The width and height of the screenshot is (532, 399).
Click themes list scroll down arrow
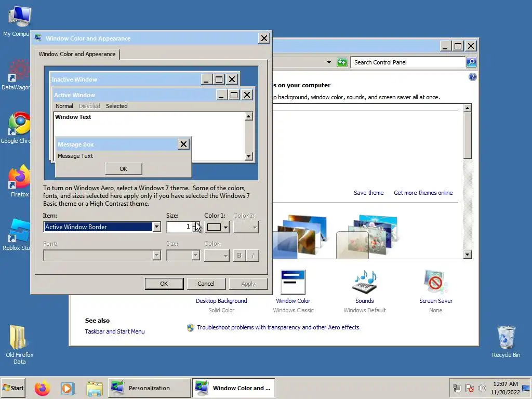pos(468,255)
